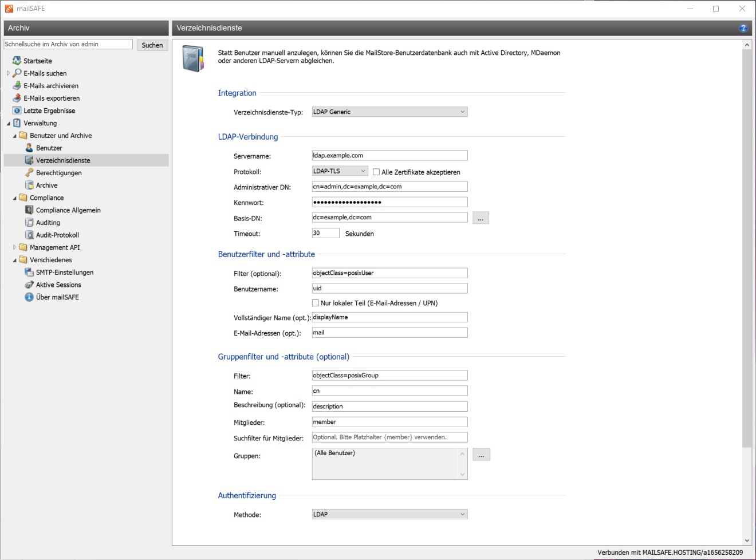Click the SMTP-Einstellungen icon
The image size is (756, 560).
tap(29, 273)
